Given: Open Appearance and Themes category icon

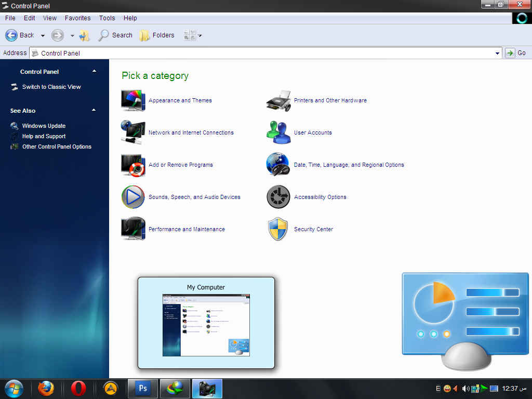Looking at the screenshot, I should (133, 100).
